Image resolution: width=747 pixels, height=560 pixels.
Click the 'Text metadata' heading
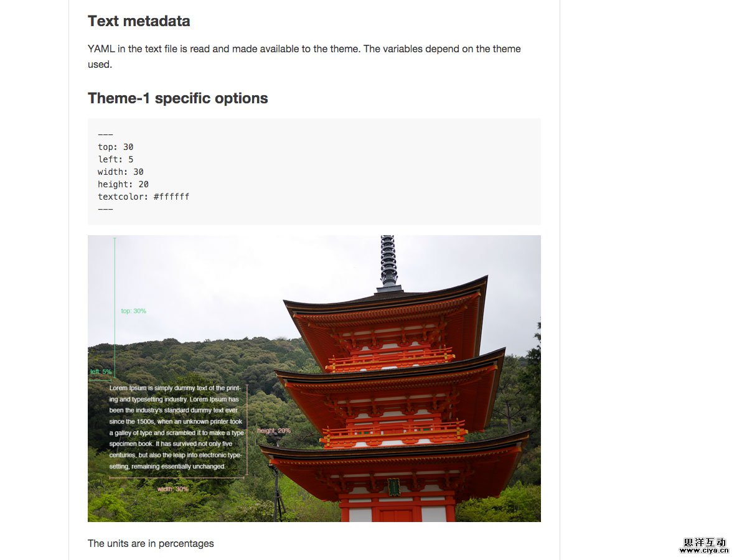coord(139,21)
